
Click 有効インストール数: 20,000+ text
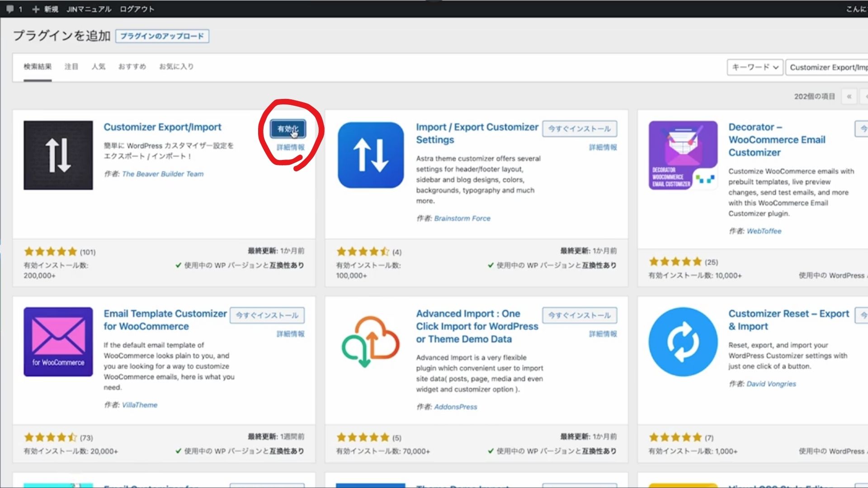point(71,451)
